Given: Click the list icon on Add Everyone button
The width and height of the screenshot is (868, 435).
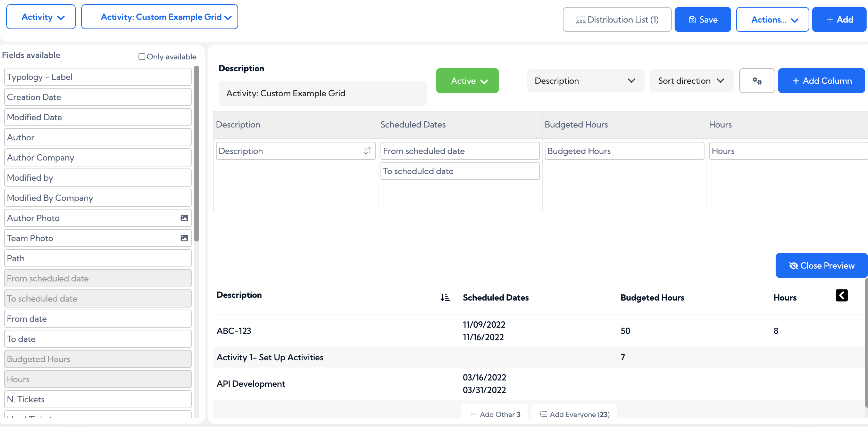Looking at the screenshot, I should click(x=543, y=414).
